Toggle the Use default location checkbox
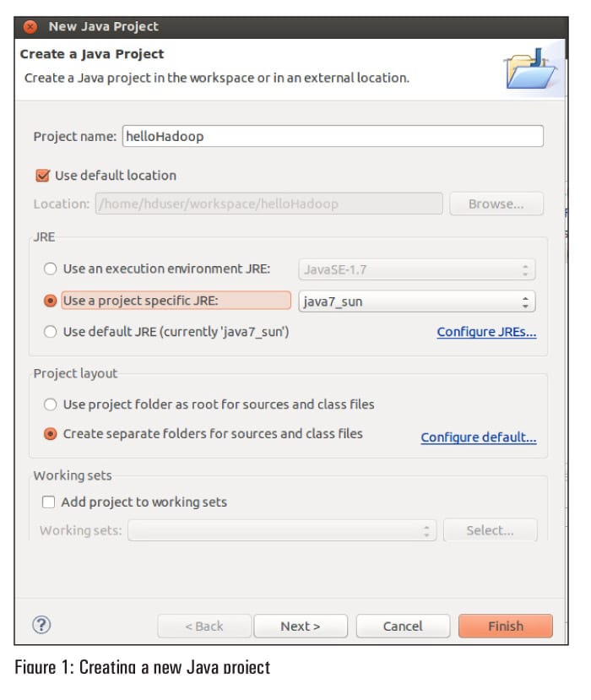The height and width of the screenshot is (700, 591). [42, 176]
